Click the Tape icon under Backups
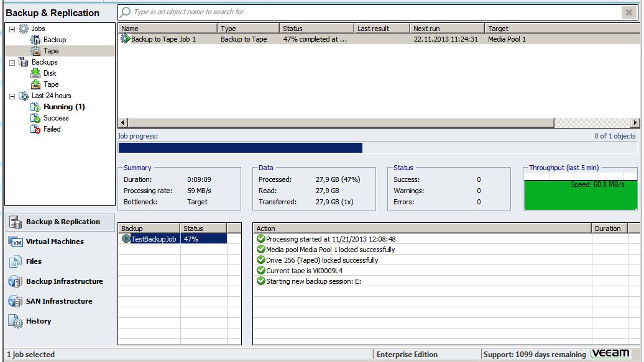The width and height of the screenshot is (644, 362). click(x=35, y=84)
